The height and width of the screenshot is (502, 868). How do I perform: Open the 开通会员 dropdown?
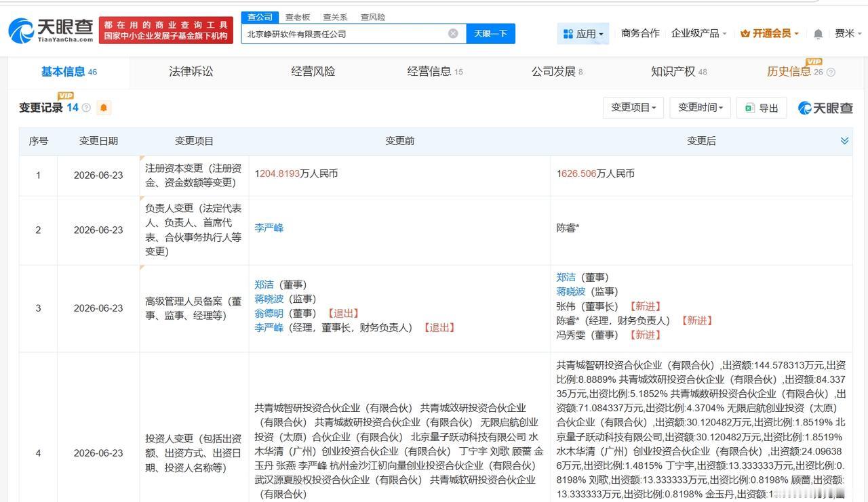point(770,33)
